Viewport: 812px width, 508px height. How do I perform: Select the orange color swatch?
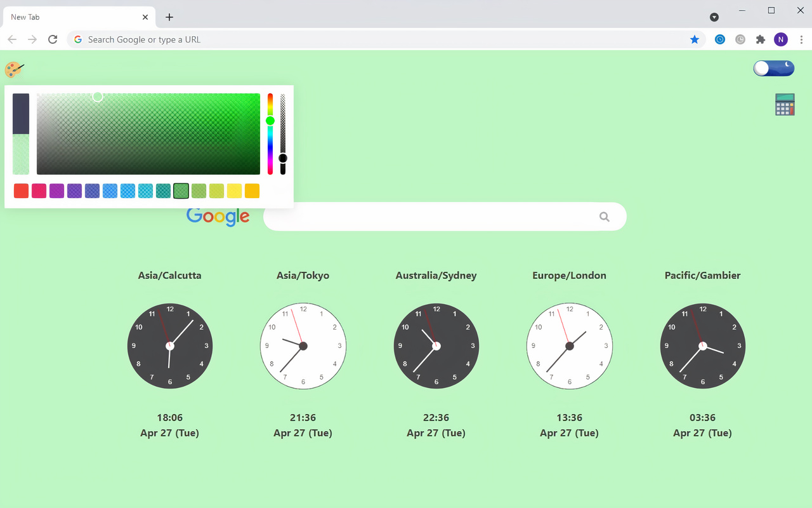pos(252,190)
